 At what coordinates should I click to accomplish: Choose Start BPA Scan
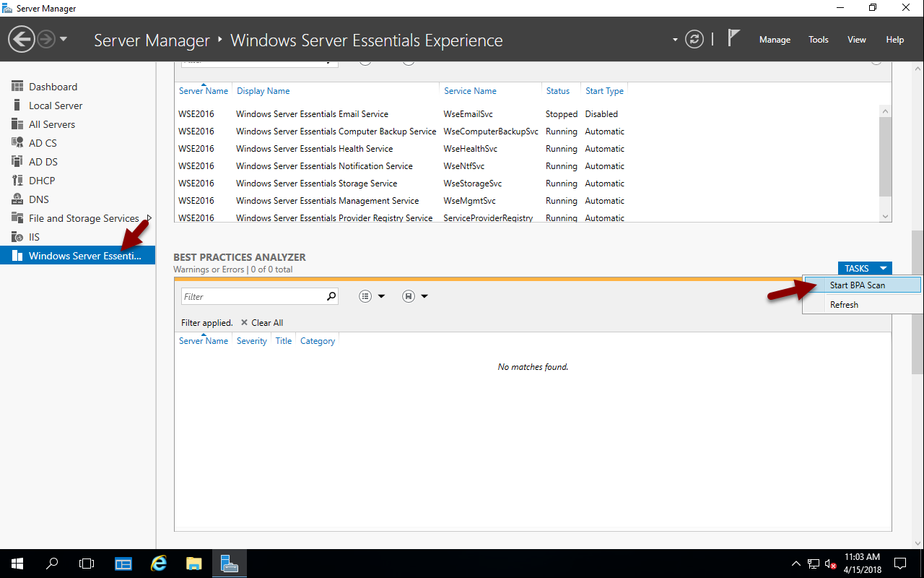pyautogui.click(x=863, y=285)
